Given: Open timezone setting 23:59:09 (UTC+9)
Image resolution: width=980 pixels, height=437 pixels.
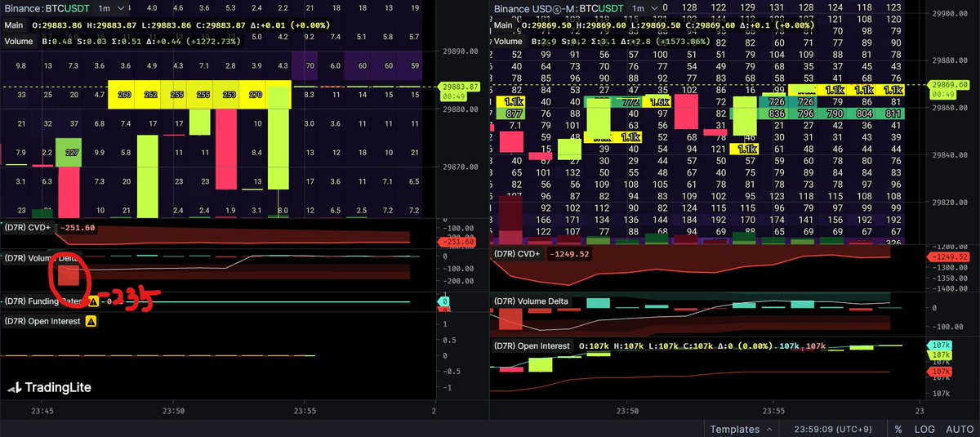Looking at the screenshot, I should tap(833, 429).
